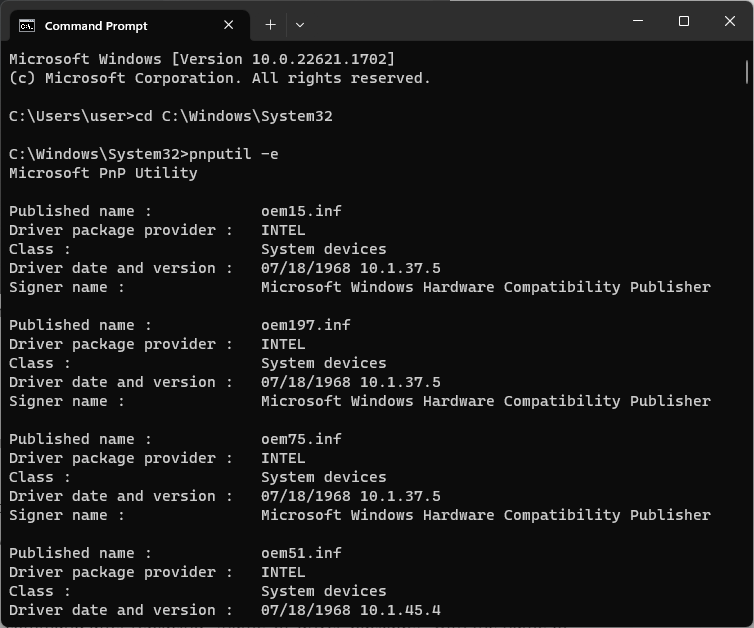Click the Windows version text line
754x628 pixels.
point(201,59)
